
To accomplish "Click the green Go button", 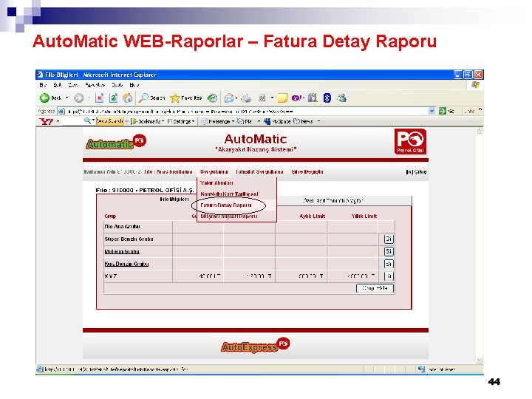I will [446, 111].
